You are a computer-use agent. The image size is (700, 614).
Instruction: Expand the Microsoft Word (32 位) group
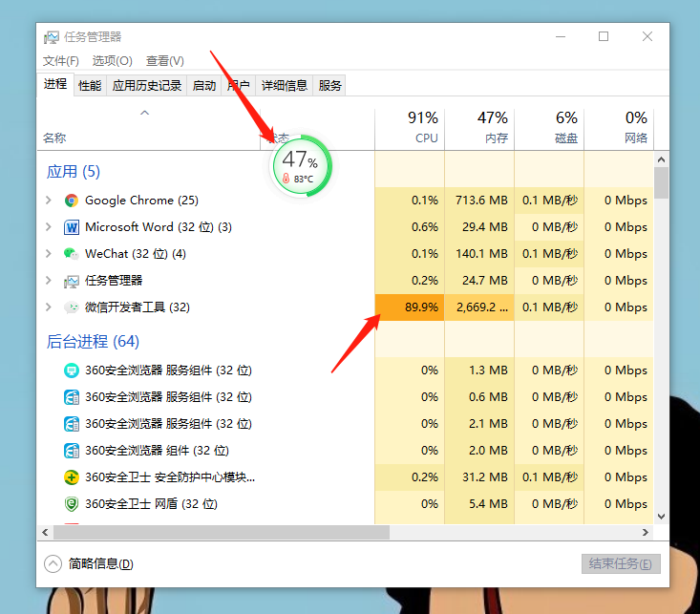pyautogui.click(x=48, y=227)
